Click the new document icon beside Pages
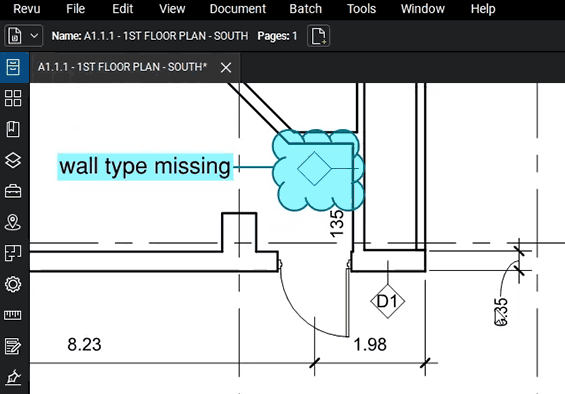The height and width of the screenshot is (394, 565). 319,36
